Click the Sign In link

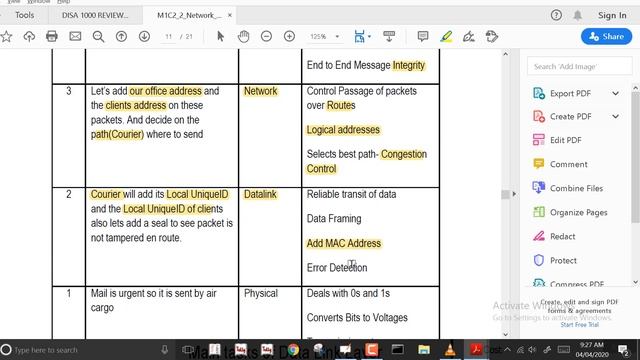pyautogui.click(x=612, y=16)
